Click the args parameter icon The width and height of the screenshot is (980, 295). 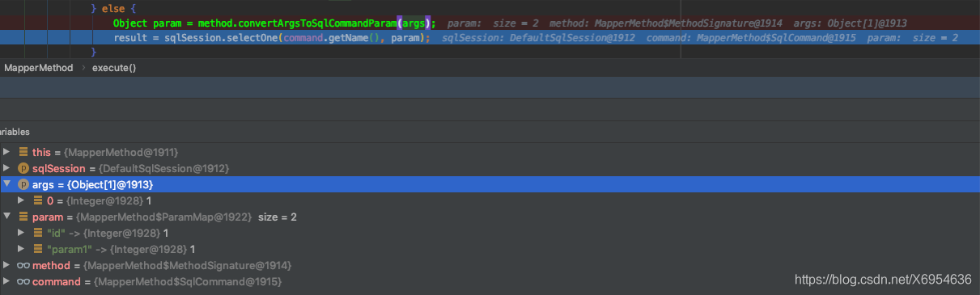coord(23,184)
